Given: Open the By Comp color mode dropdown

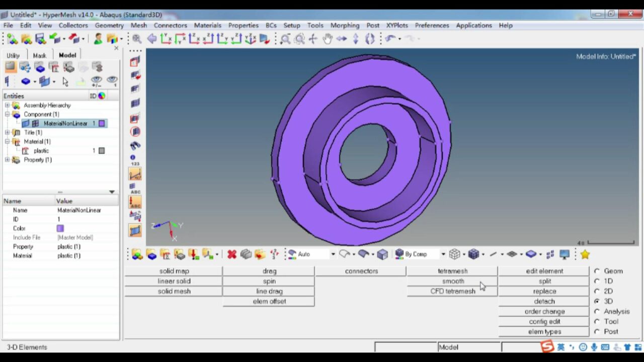Looking at the screenshot, I should 443,254.
